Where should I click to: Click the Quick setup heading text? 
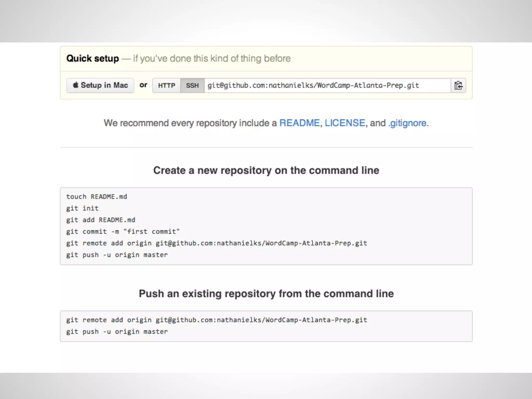92,58
